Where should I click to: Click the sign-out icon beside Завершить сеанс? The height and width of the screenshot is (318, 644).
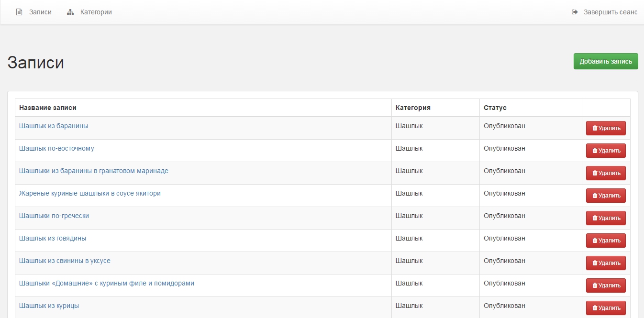pos(575,12)
